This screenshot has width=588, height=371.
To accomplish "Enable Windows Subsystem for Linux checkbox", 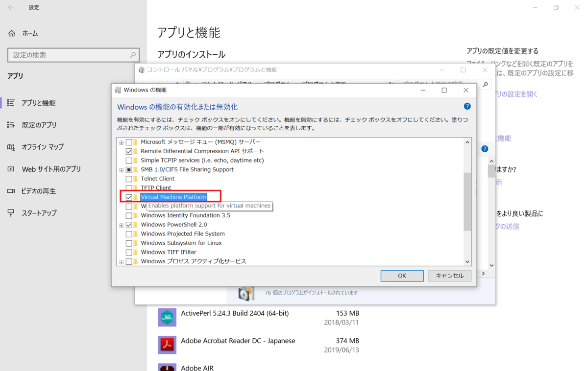I will [x=129, y=243].
